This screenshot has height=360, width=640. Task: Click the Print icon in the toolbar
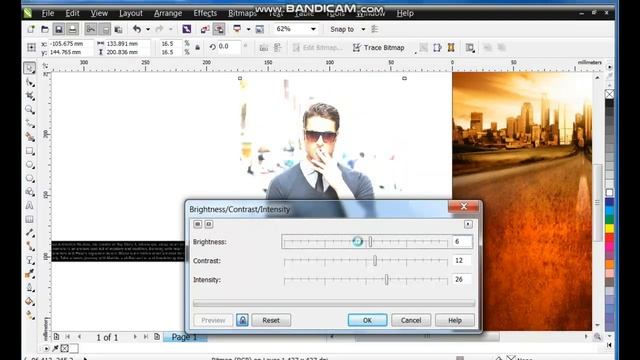pos(72,29)
